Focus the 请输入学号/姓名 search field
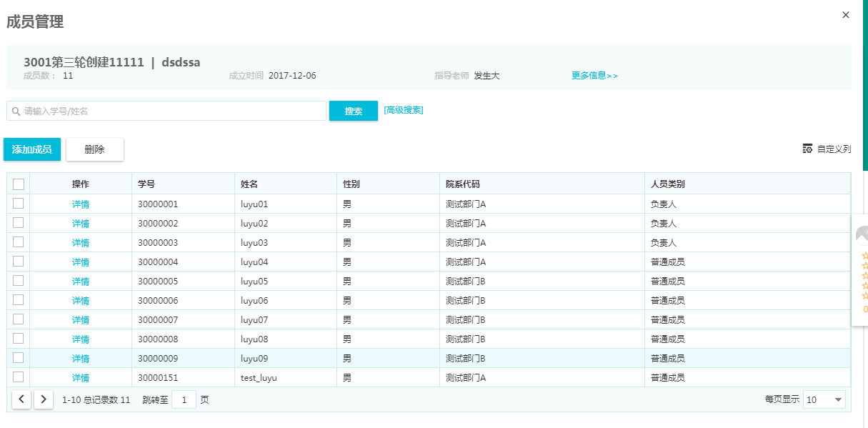 pyautogui.click(x=166, y=111)
